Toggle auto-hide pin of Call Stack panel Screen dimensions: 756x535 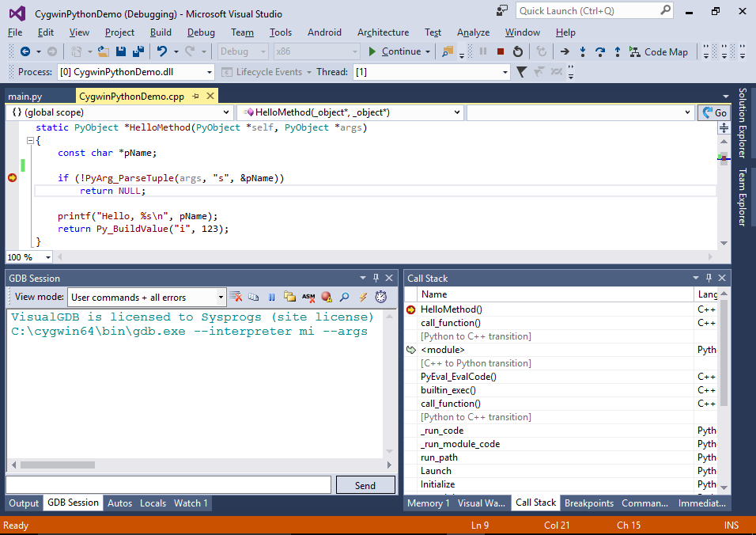point(709,278)
